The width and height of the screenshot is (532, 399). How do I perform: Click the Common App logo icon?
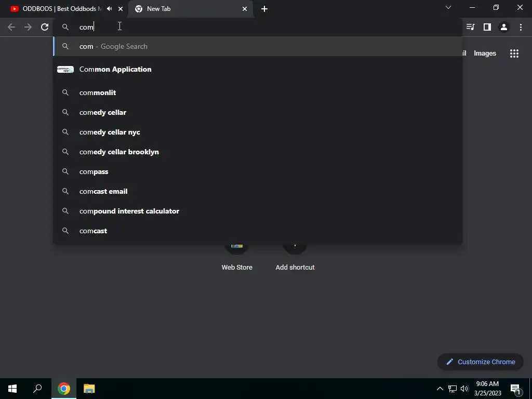[x=65, y=69]
